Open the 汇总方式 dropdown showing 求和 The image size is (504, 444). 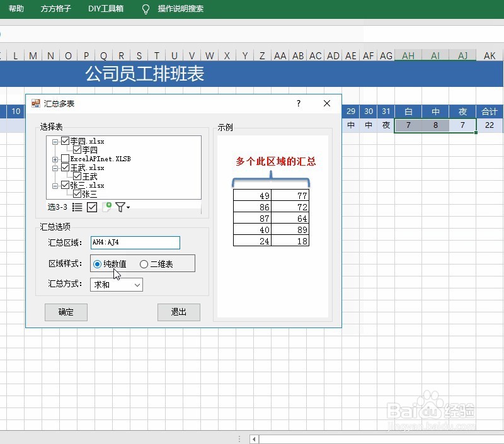point(137,285)
